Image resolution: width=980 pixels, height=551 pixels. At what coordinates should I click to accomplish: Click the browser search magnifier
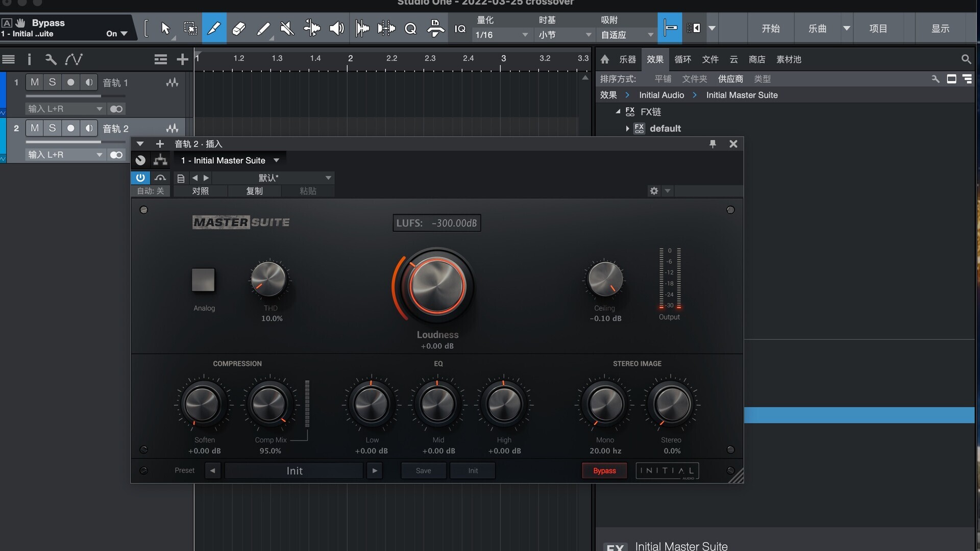click(966, 59)
